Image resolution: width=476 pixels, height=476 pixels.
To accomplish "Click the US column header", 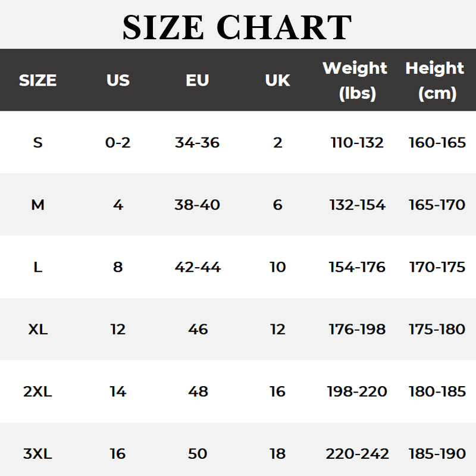I will (x=118, y=80).
